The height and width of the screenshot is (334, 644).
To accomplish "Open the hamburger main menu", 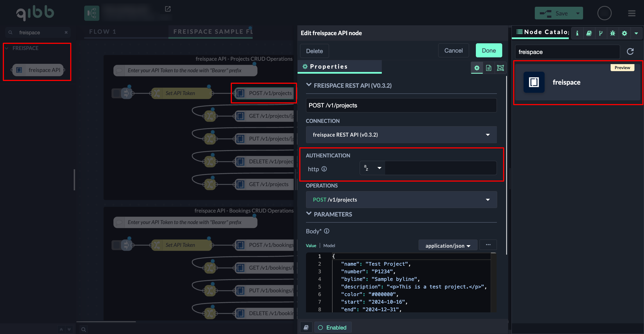I will tap(632, 13).
